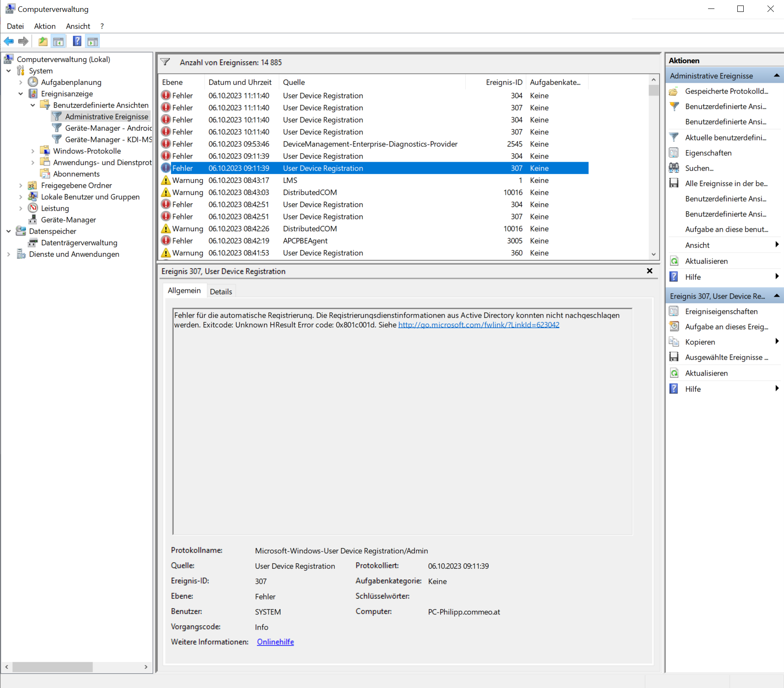Click the up-one-level folder toolbar icon
The image size is (784, 688).
[43, 41]
